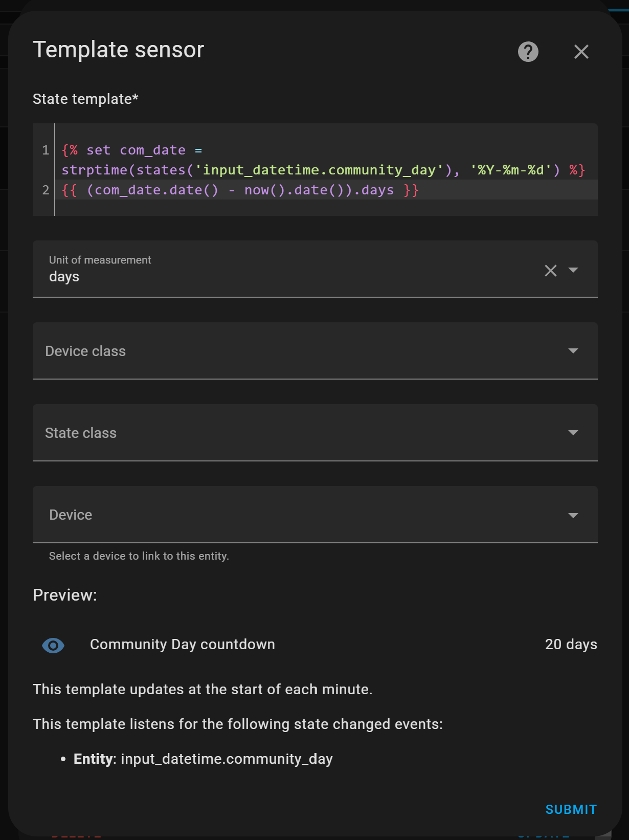The image size is (629, 840).
Task: Open the Device selection dropdown
Action: click(315, 515)
